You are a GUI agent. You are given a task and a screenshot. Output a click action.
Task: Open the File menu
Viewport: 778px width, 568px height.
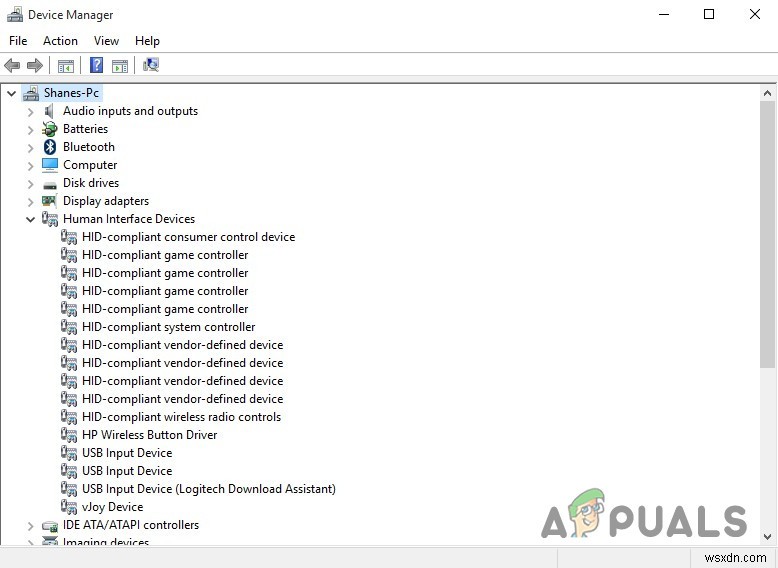pyautogui.click(x=18, y=41)
